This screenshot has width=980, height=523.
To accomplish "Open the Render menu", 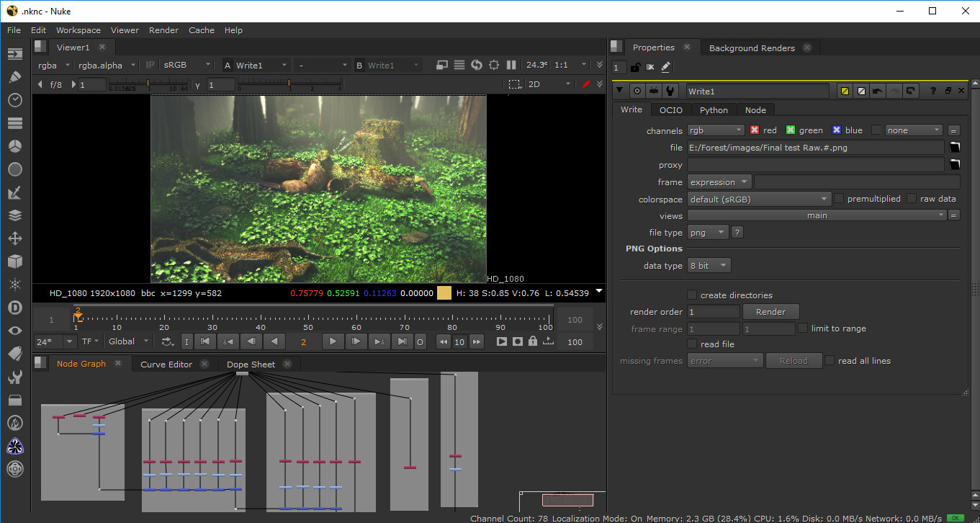I will [163, 30].
